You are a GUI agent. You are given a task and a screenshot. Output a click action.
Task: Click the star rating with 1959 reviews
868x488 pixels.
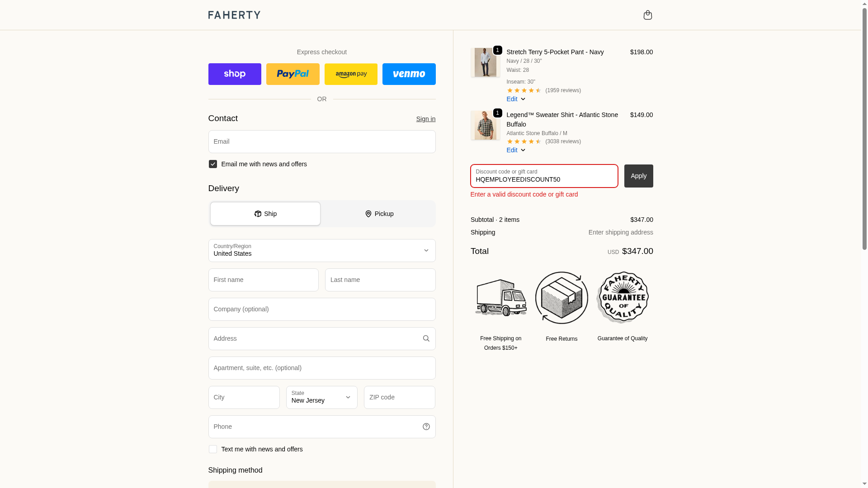(x=544, y=90)
